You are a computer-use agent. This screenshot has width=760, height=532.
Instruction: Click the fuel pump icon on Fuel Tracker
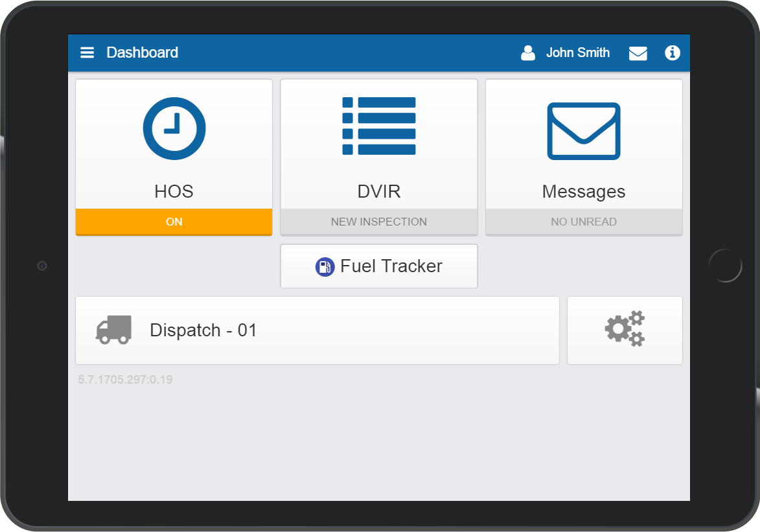(x=325, y=266)
